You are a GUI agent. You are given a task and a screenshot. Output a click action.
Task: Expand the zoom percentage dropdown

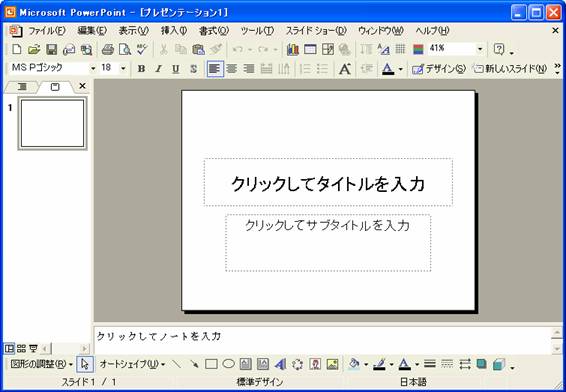pos(480,49)
